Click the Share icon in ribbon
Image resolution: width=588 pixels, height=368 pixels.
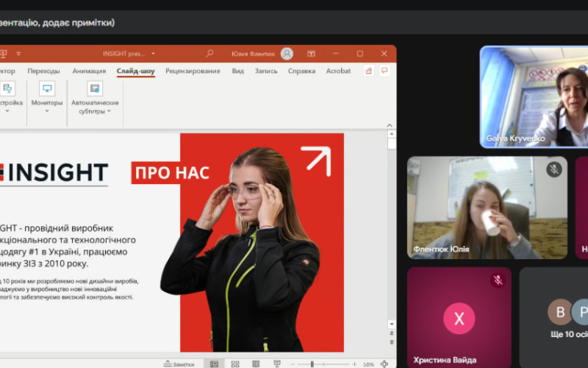tap(369, 71)
